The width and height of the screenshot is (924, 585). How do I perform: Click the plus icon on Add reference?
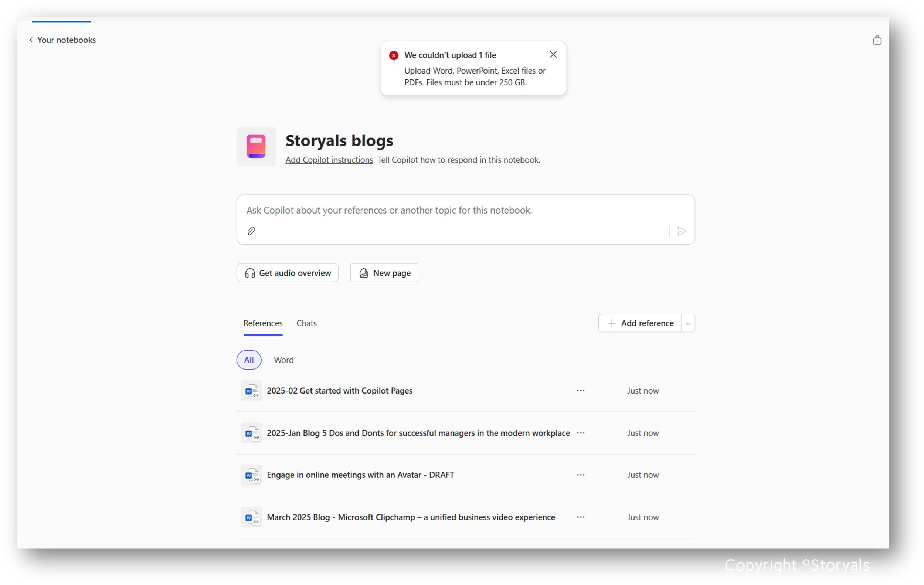pyautogui.click(x=611, y=323)
